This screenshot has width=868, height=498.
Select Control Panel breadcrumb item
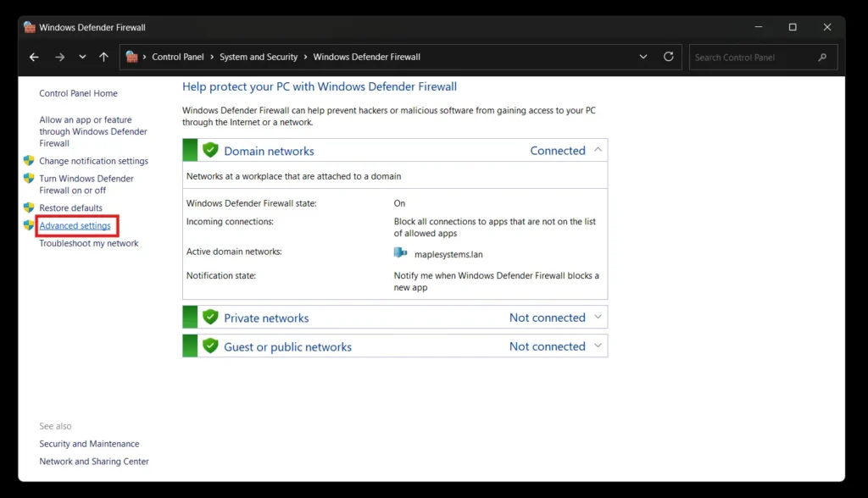pos(177,58)
